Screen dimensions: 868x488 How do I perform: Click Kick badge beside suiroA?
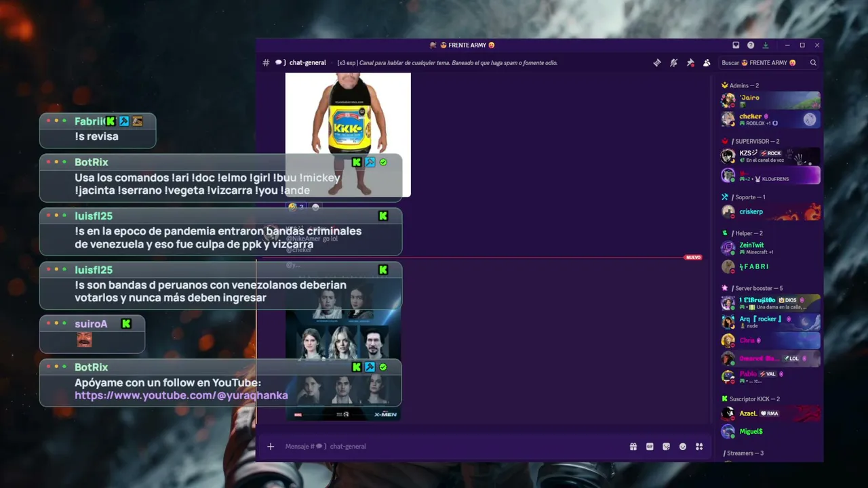tap(126, 324)
